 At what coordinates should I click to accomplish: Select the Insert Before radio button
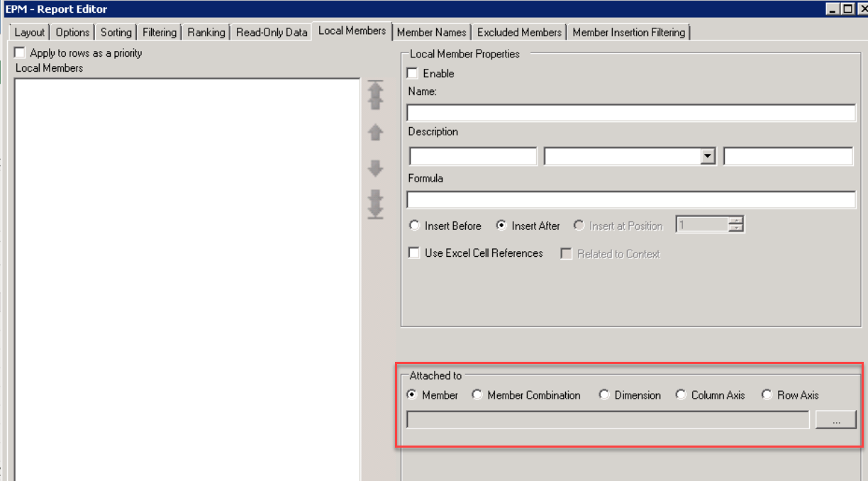coord(415,226)
